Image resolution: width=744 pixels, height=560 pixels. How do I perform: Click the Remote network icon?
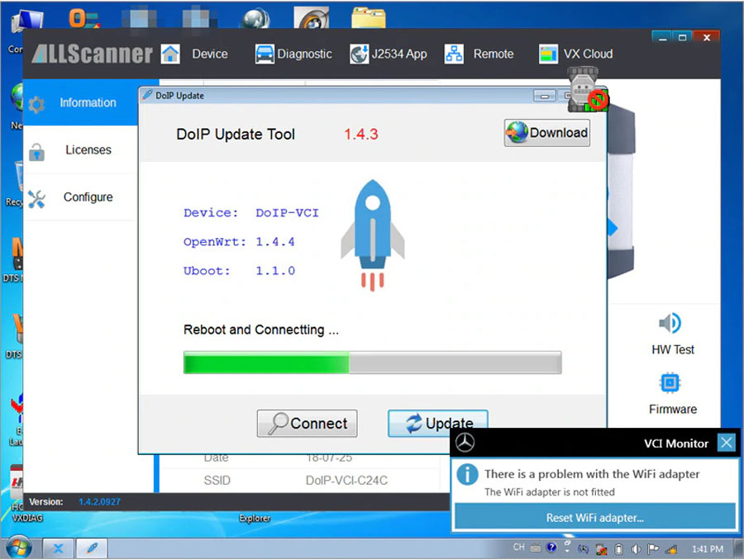pos(454,54)
